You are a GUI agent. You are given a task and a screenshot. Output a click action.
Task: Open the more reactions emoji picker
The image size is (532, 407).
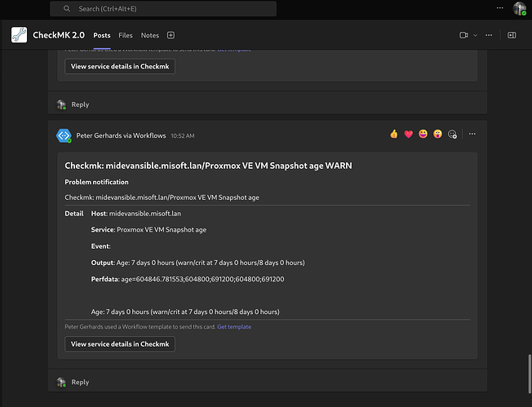point(453,135)
